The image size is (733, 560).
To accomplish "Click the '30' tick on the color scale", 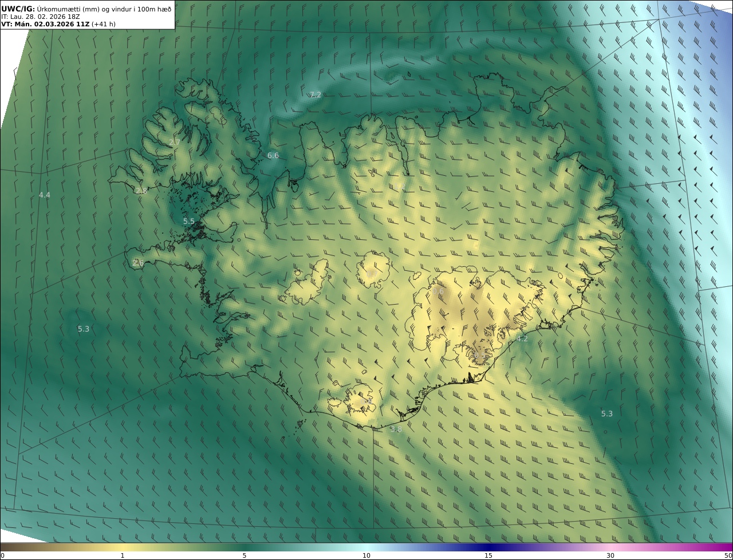I will coord(610,555).
